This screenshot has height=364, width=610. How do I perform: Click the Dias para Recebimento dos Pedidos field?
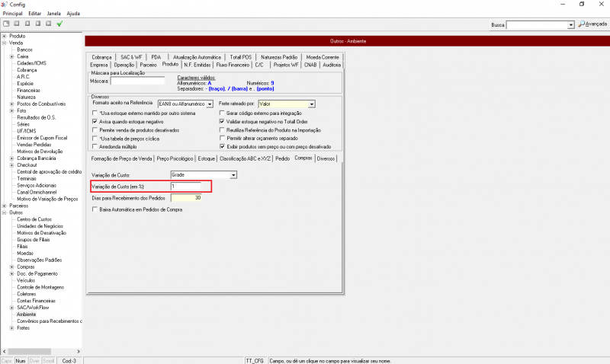tap(188, 197)
